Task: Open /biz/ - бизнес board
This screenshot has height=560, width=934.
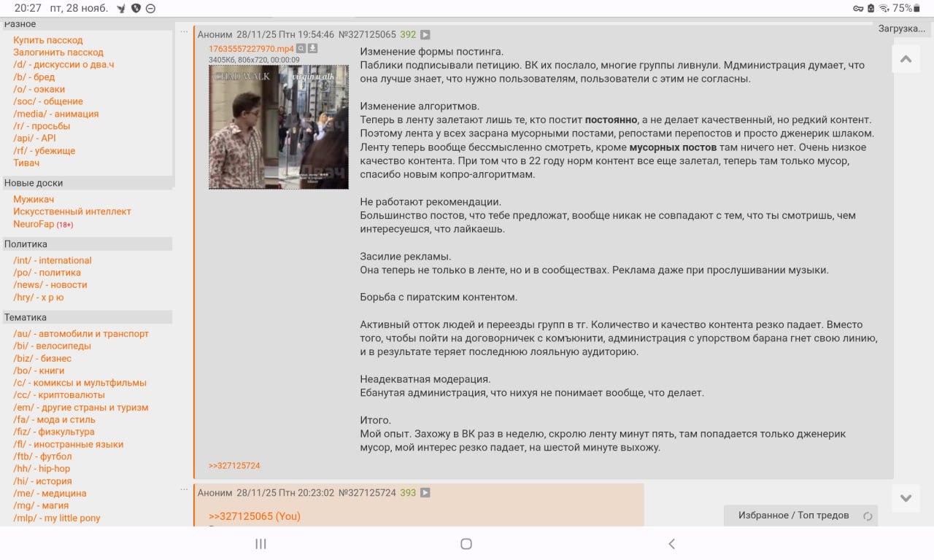Action: click(42, 358)
